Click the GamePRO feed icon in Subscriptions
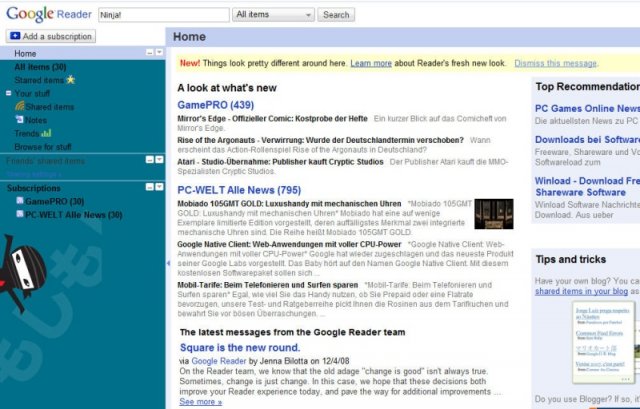640x409 pixels. point(19,201)
